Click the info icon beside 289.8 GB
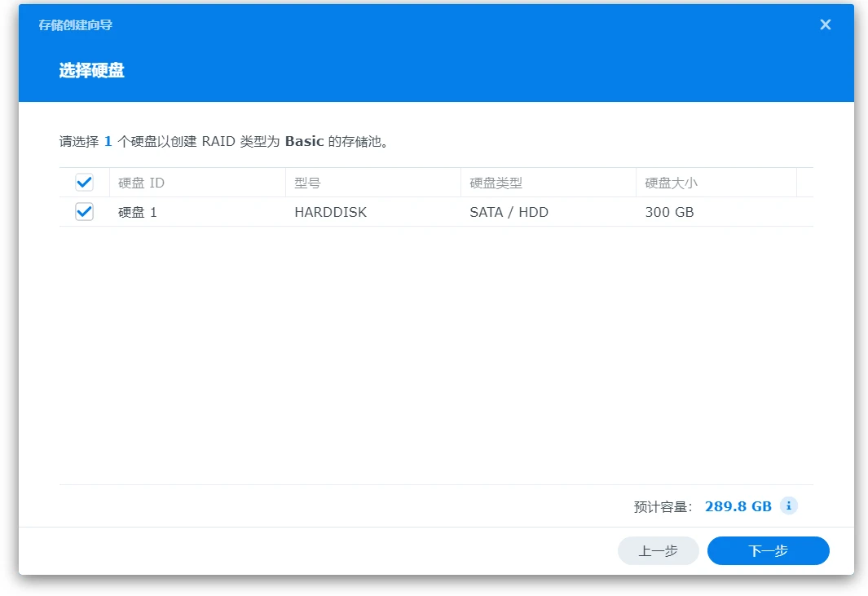Viewport: 868px width, 596px height. 788,505
